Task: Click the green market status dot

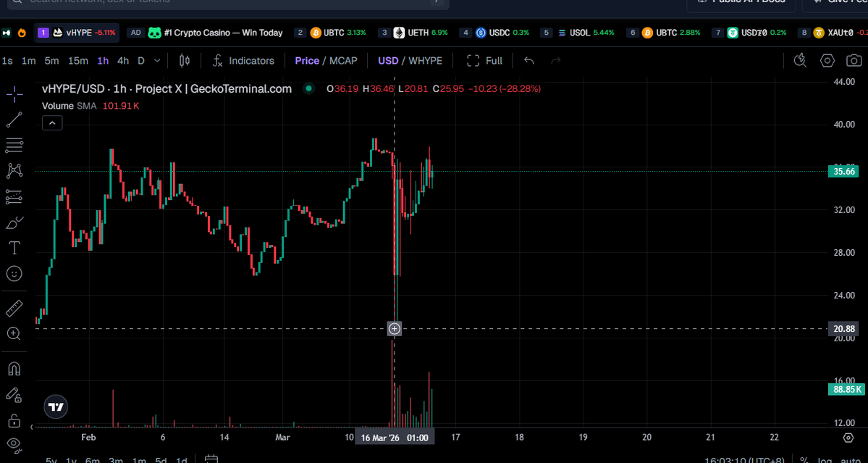Action: [309, 88]
